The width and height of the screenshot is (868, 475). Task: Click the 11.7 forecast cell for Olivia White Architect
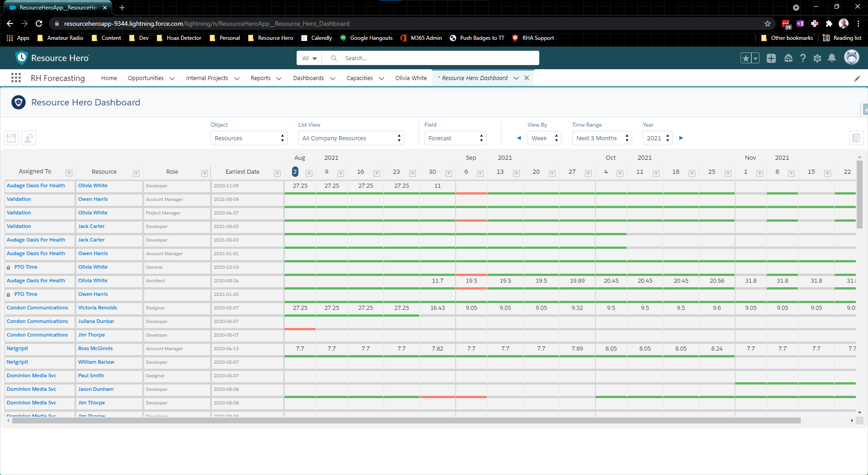[437, 281]
